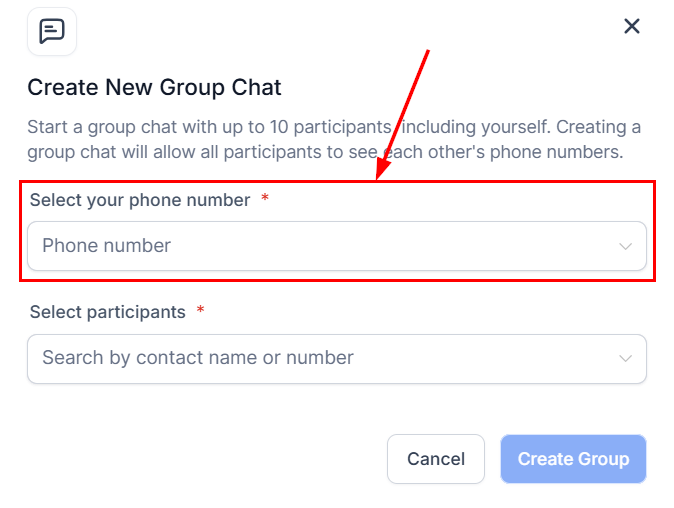
Task: Click the "Phone number" placeholder text
Action: [x=107, y=246]
